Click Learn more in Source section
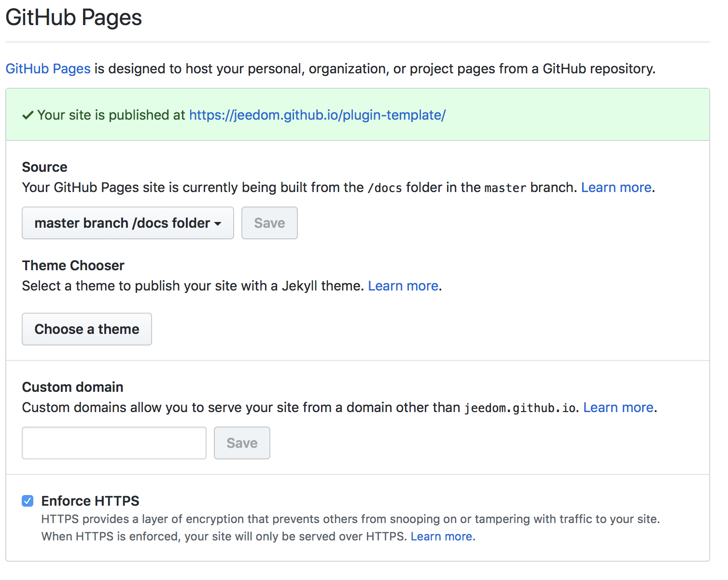This screenshot has width=728, height=580. (616, 187)
